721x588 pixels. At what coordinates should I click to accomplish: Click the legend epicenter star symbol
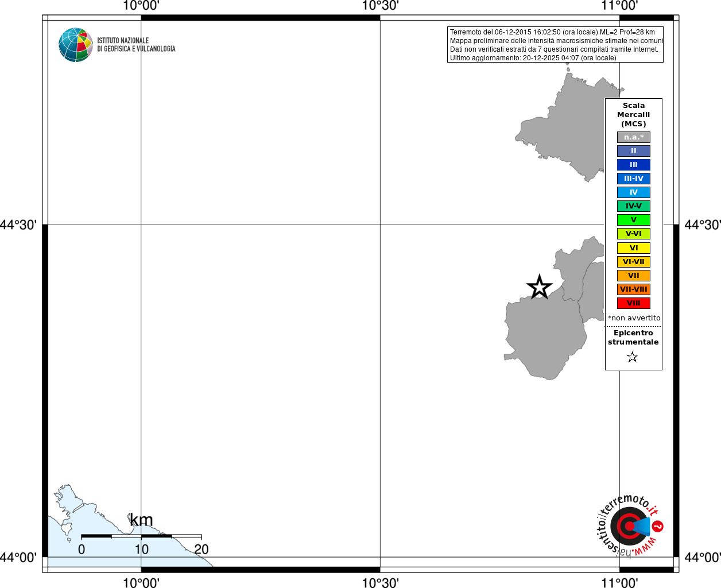[x=633, y=357]
